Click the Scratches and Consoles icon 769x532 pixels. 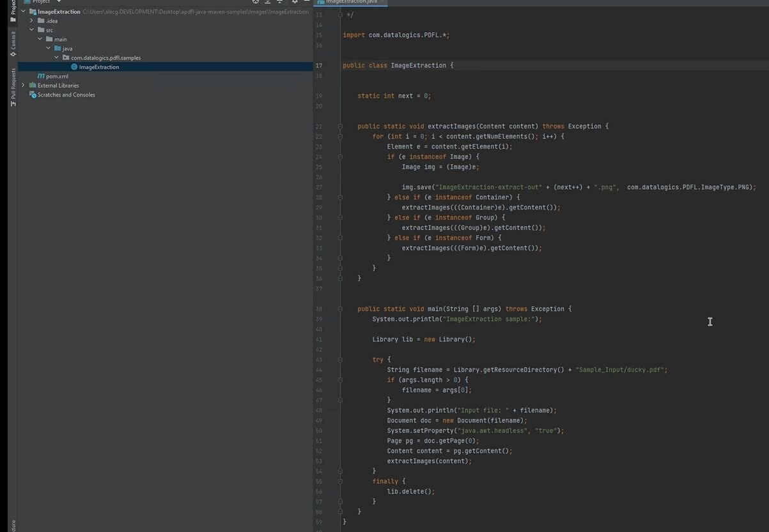pos(33,95)
